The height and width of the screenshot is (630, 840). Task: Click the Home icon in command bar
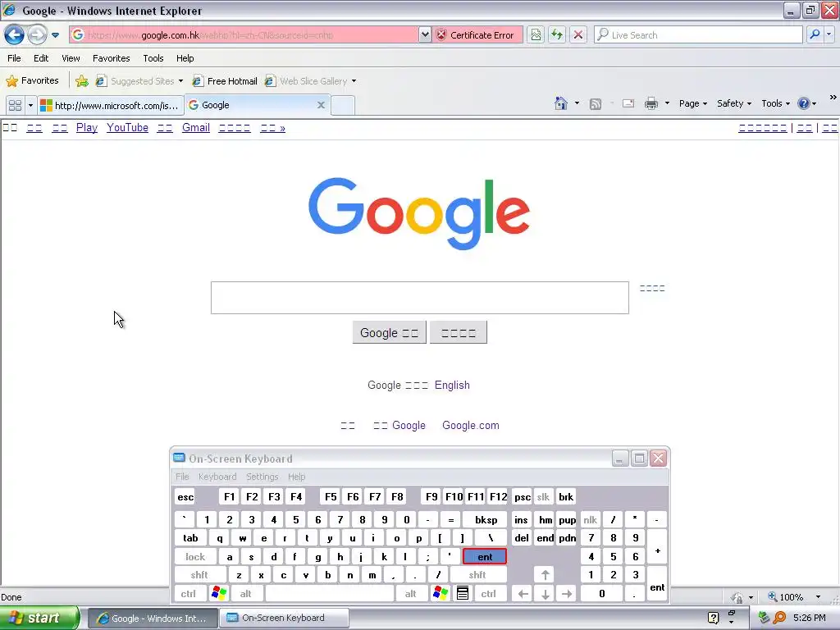[561, 103]
